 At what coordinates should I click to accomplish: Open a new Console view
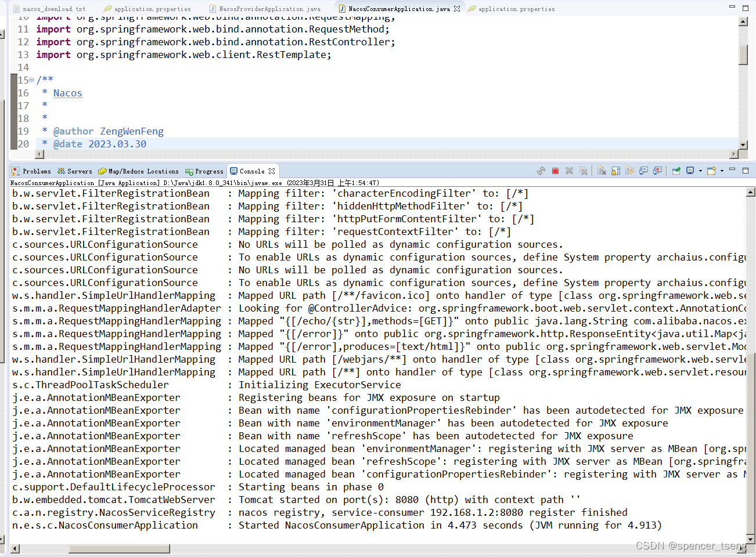point(711,171)
